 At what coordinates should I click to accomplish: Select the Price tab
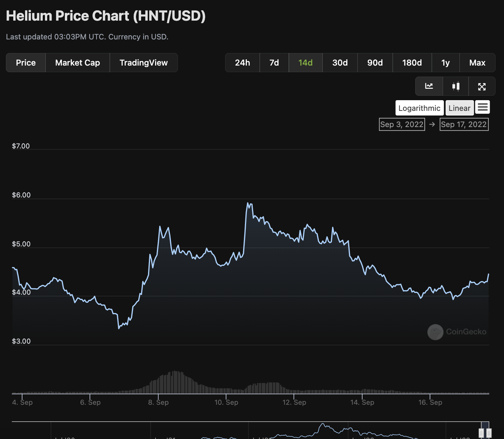click(x=26, y=63)
